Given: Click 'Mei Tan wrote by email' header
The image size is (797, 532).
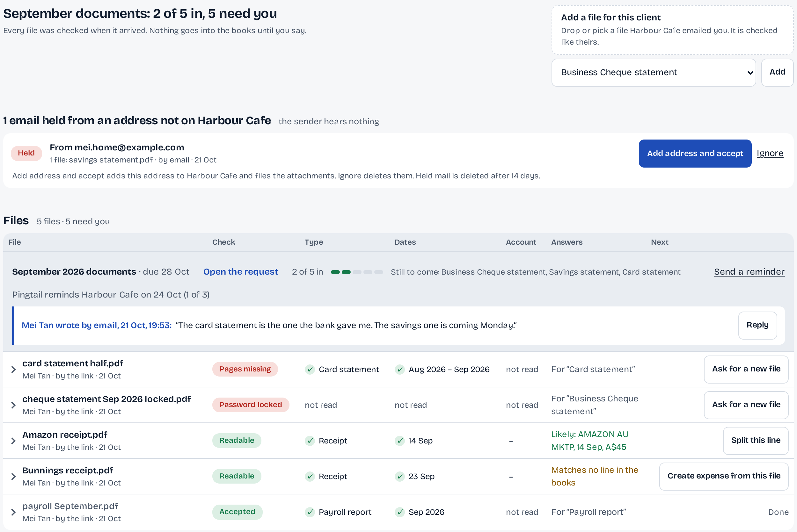Looking at the screenshot, I should tap(96, 325).
